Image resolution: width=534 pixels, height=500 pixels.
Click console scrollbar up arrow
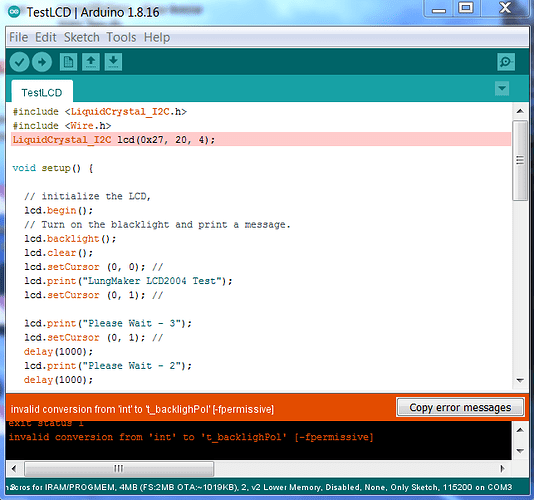coord(520,430)
